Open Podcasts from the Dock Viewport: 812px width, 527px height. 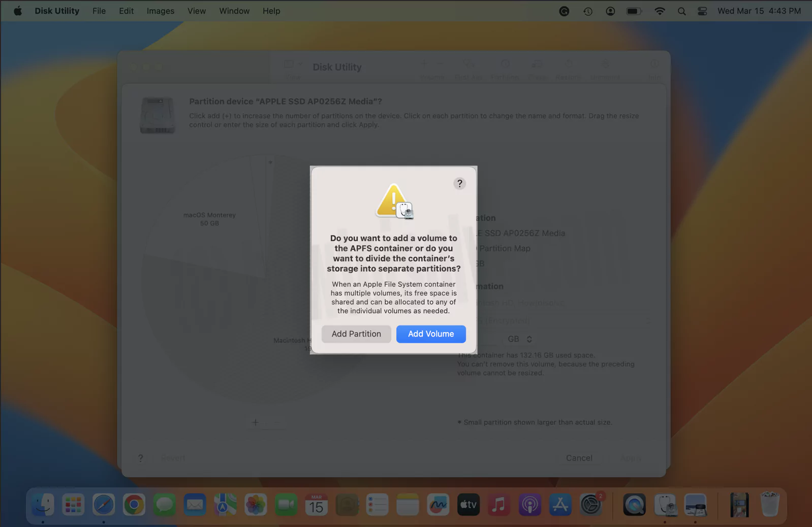(529, 505)
